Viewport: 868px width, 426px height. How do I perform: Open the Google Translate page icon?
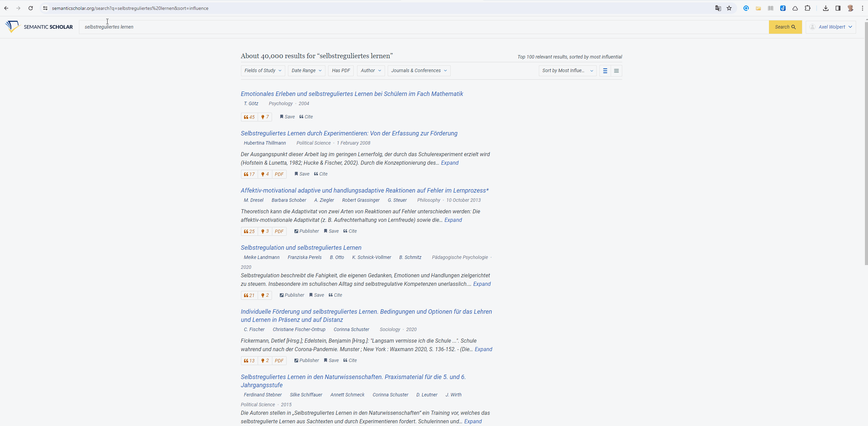718,8
